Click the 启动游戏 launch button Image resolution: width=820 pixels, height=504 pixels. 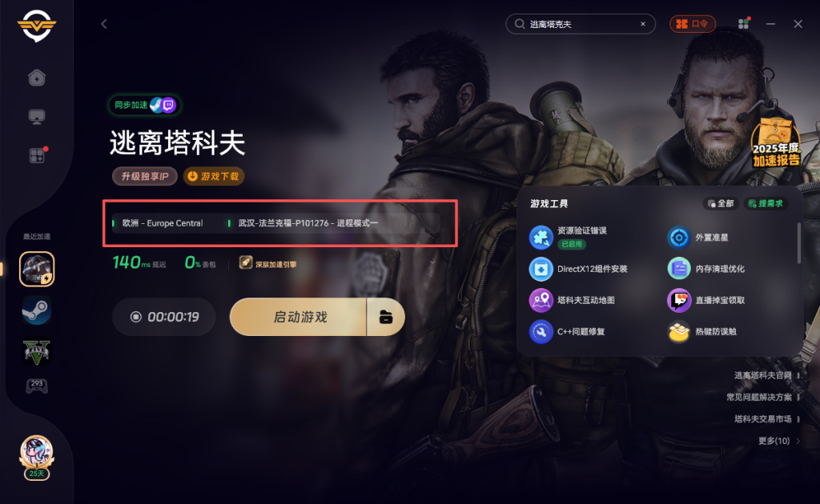tap(298, 317)
